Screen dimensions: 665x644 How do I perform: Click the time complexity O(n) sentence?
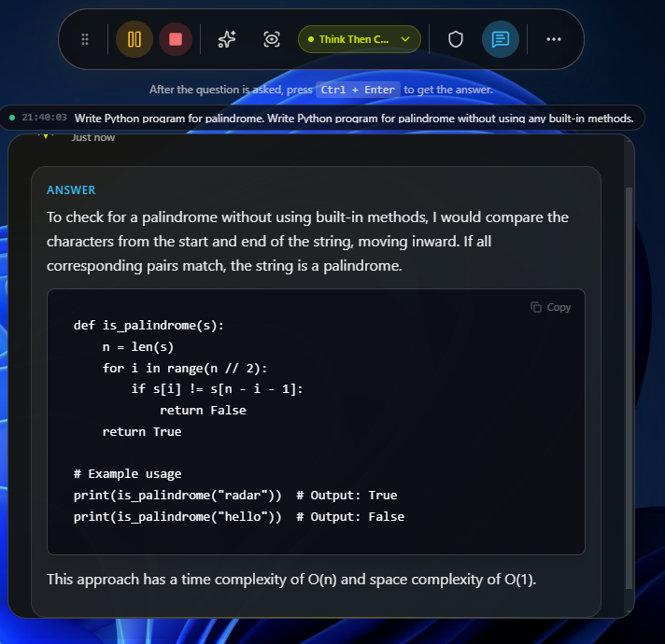[291, 580]
